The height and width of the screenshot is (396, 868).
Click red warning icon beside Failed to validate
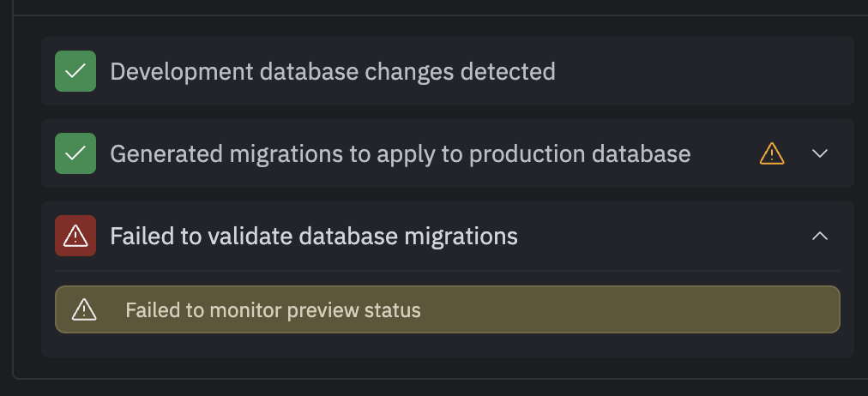tap(75, 236)
